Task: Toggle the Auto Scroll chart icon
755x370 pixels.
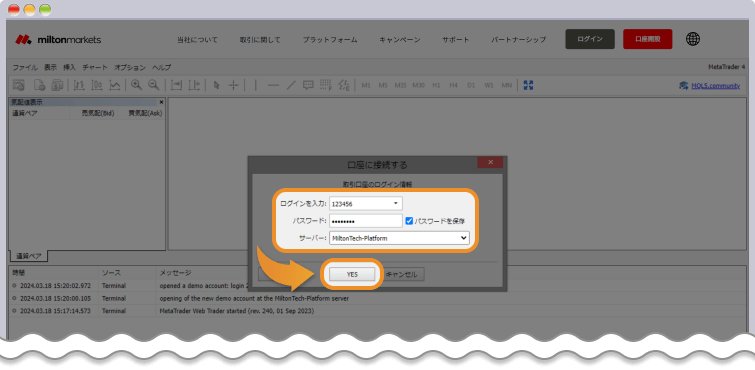Action: [x=177, y=85]
